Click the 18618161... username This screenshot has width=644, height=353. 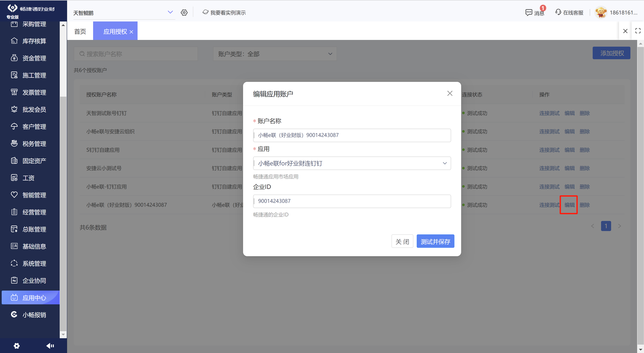[624, 13]
